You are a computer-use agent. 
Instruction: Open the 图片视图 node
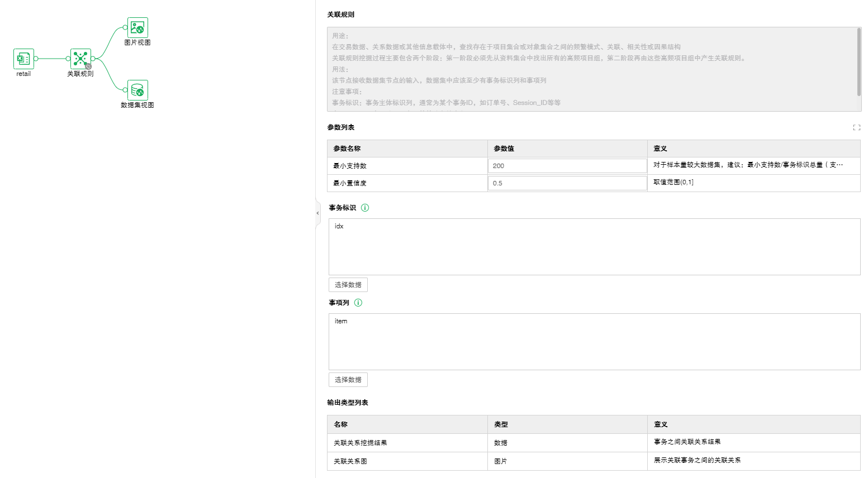[137, 27]
